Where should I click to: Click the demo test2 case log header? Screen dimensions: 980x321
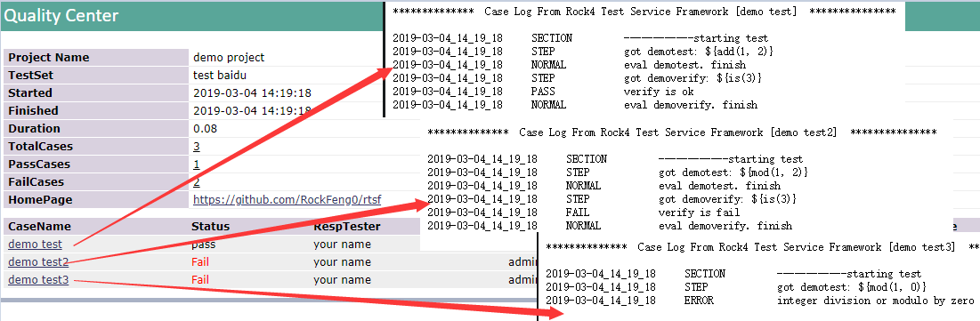(x=682, y=133)
